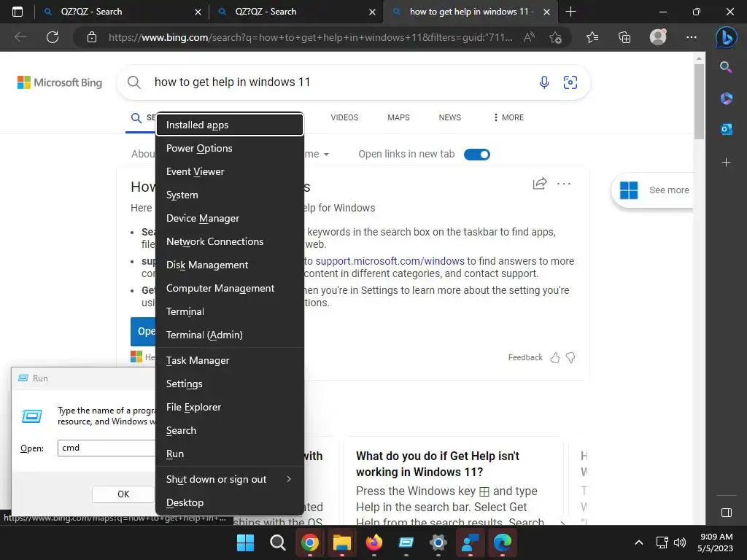Click sidebar search icon
This screenshot has height=560, width=747.
(x=726, y=67)
